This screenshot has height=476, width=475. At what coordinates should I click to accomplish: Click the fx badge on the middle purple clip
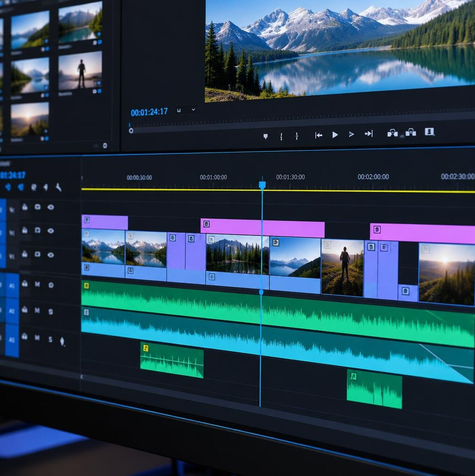pyautogui.click(x=207, y=224)
